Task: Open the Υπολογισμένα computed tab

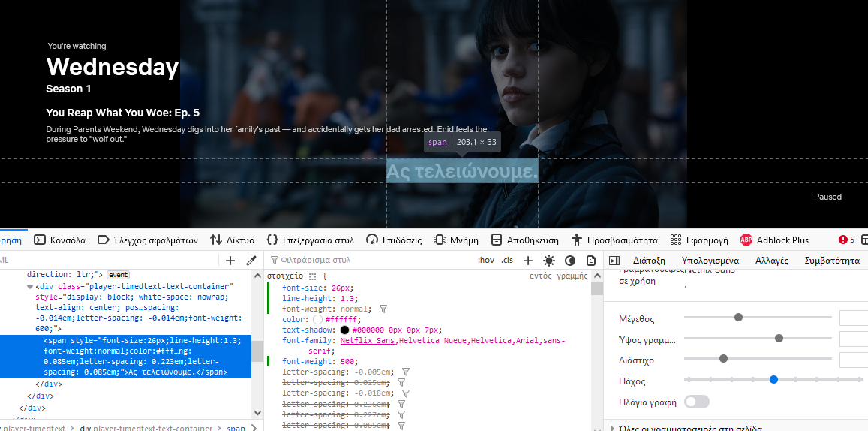Action: (x=710, y=261)
